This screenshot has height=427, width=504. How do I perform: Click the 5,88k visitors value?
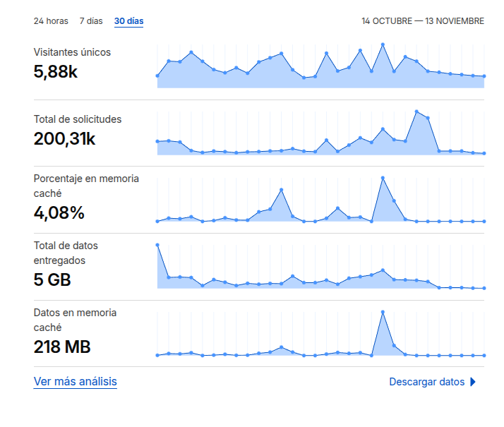coord(55,71)
